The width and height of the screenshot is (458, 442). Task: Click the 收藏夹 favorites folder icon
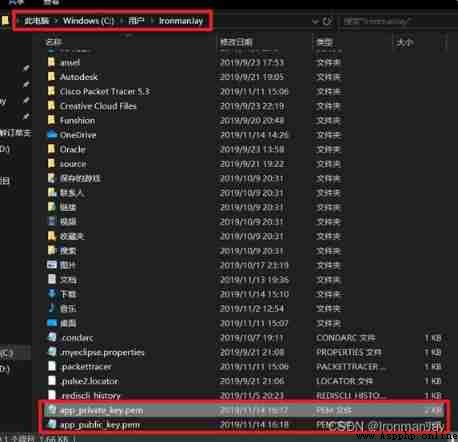point(52,236)
